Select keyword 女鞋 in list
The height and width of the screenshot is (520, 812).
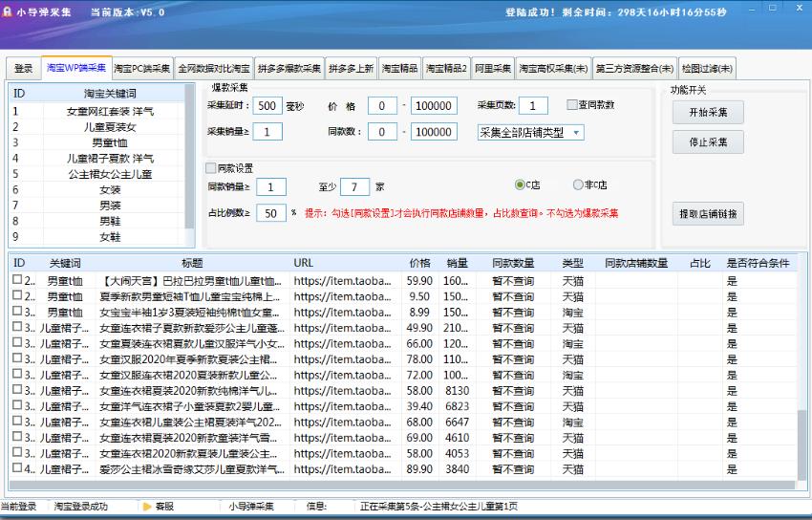pos(110,237)
